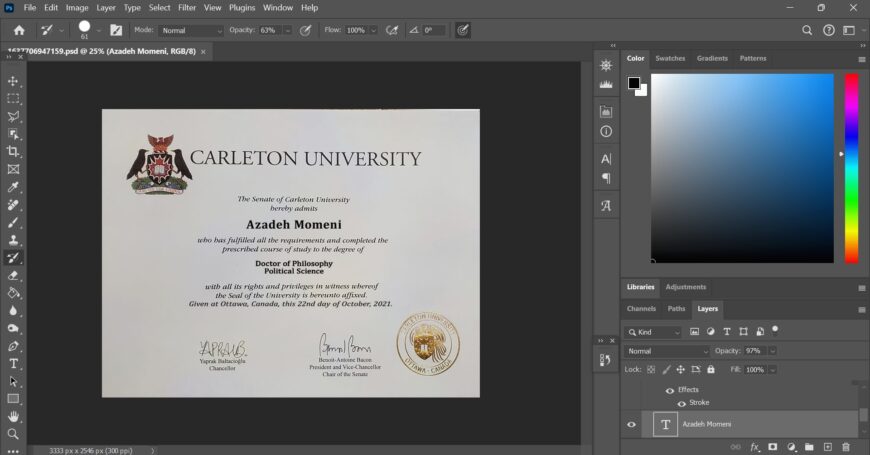Toggle lock position
This screenshot has width=870, height=455.
[681, 370]
